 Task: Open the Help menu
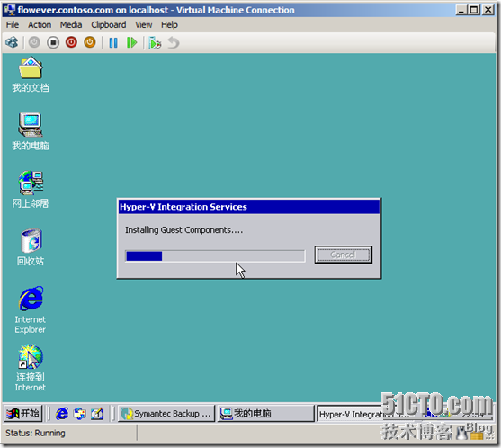pos(169,24)
